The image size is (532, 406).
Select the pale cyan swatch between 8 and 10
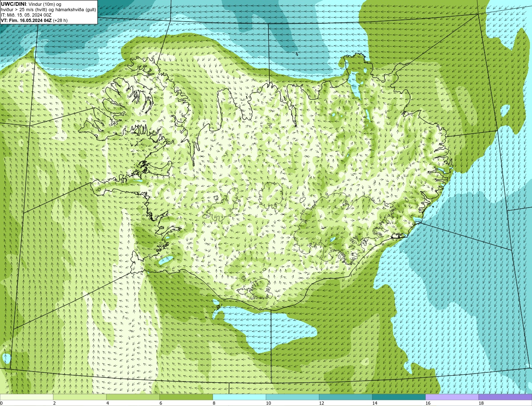(x=239, y=397)
